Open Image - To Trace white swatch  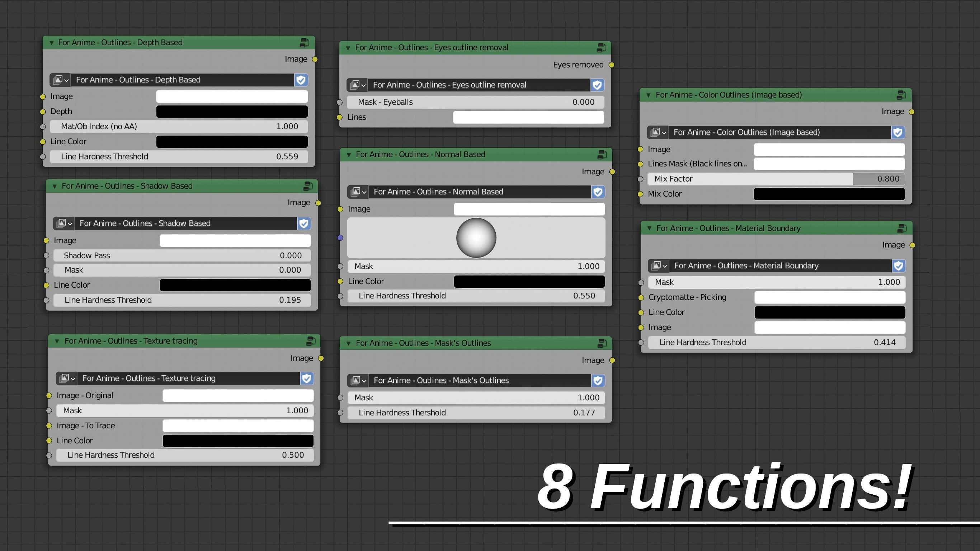[238, 426]
